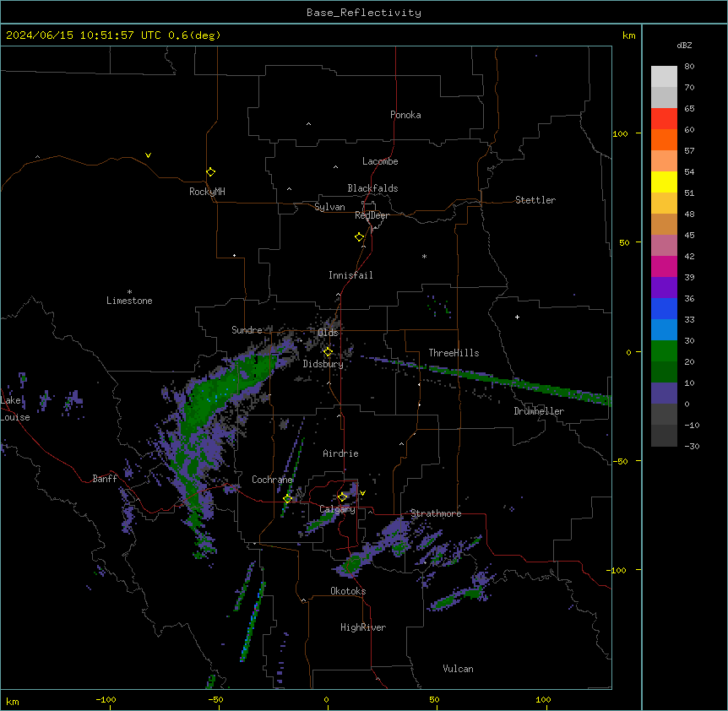Click the 0 tick on bottom axis
Screen dimensions: 728x711
click(x=326, y=699)
